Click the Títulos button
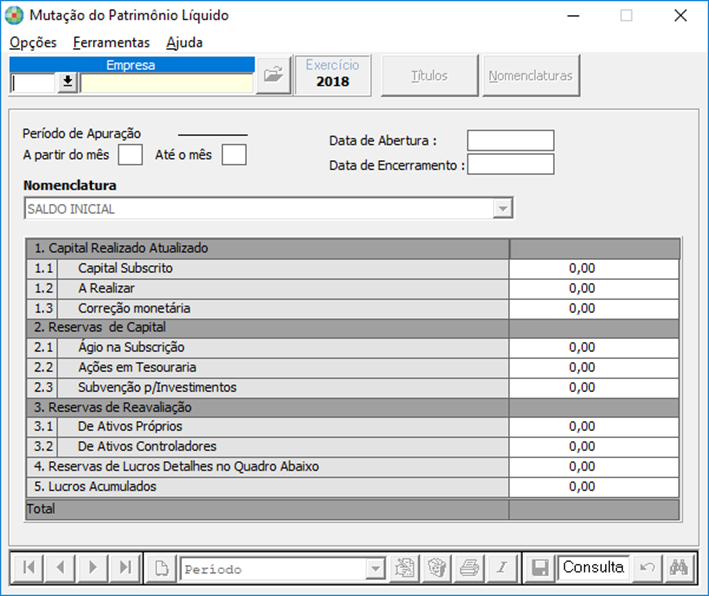 tap(429, 76)
